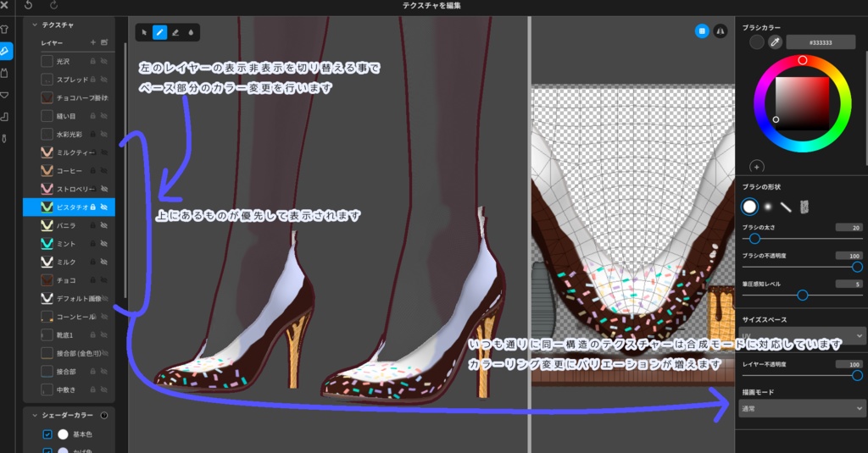
Task: Open the highlighted shoes category in the left sidebar
Action: [5, 51]
